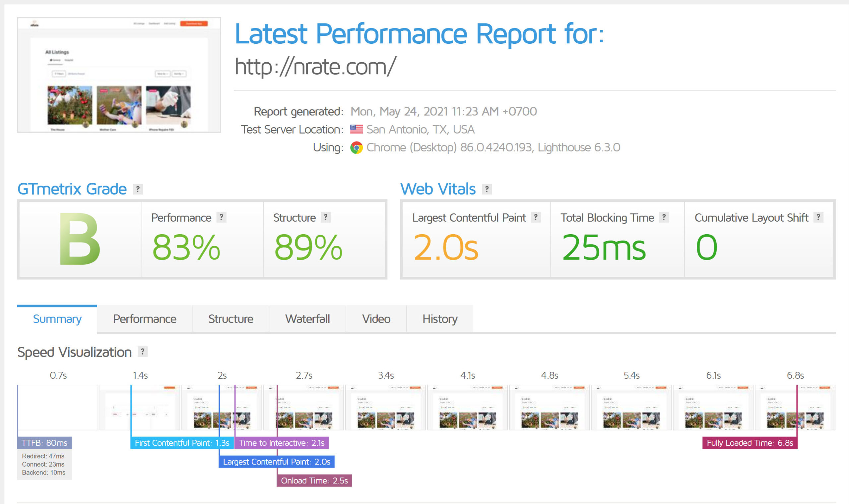
Task: Click help icon next to GTmetrix Grade
Action: 138,189
